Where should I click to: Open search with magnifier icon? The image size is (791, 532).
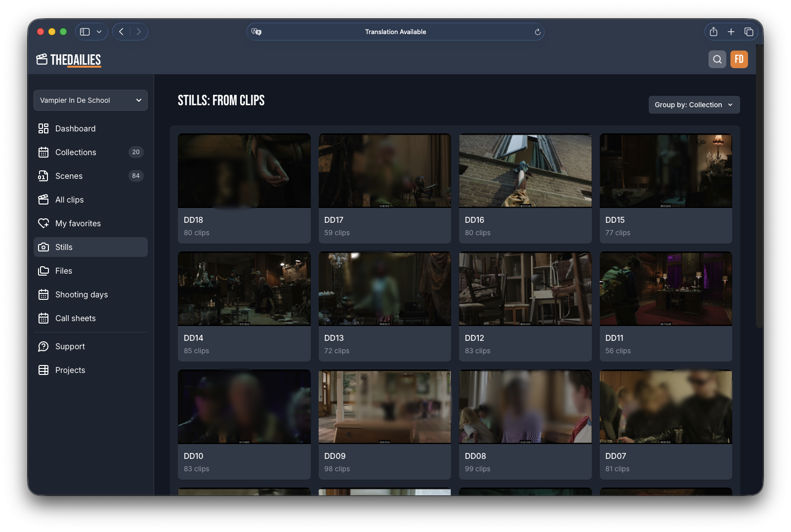tap(717, 59)
